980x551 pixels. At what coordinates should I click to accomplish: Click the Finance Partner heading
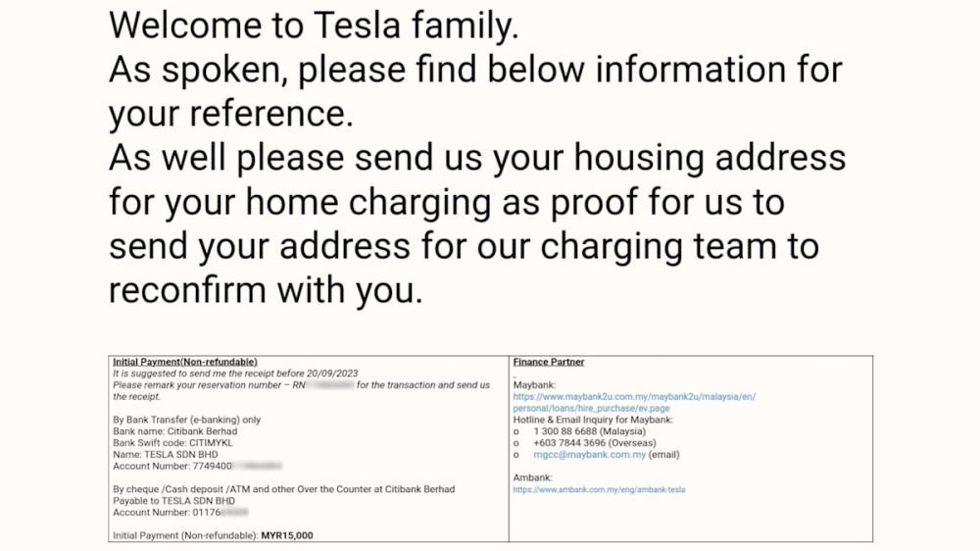548,362
